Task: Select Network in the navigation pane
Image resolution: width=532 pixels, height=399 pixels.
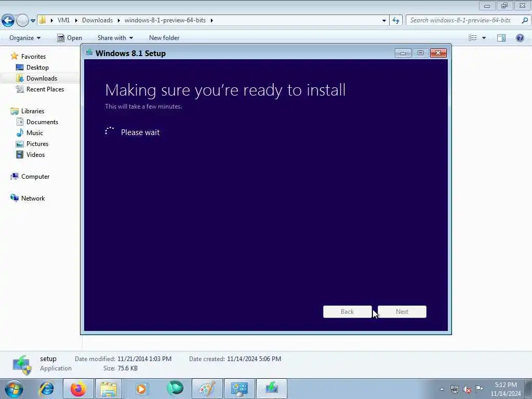Action: [x=33, y=198]
